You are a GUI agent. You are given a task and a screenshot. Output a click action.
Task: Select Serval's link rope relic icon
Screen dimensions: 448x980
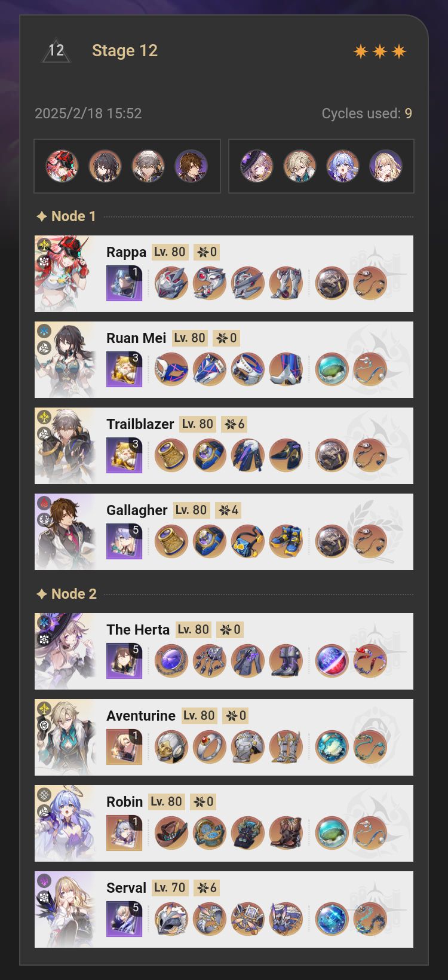point(370,919)
